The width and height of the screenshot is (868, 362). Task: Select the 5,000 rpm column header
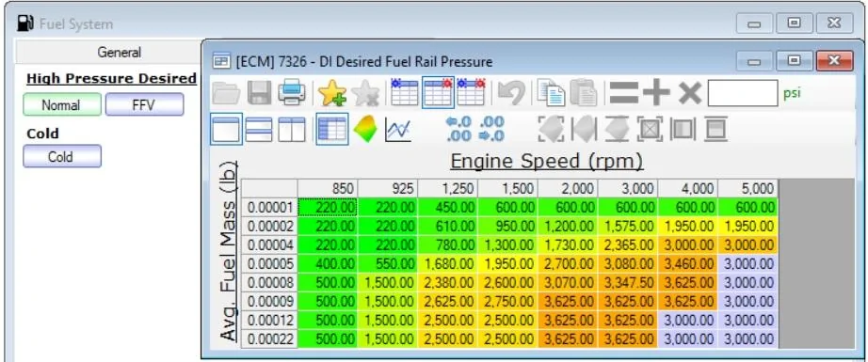748,188
